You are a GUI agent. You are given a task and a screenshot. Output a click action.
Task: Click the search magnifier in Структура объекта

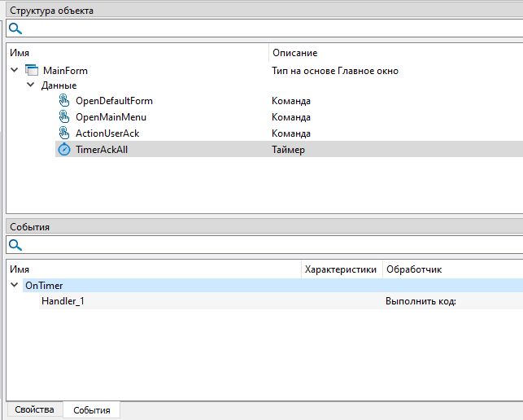[x=15, y=28]
